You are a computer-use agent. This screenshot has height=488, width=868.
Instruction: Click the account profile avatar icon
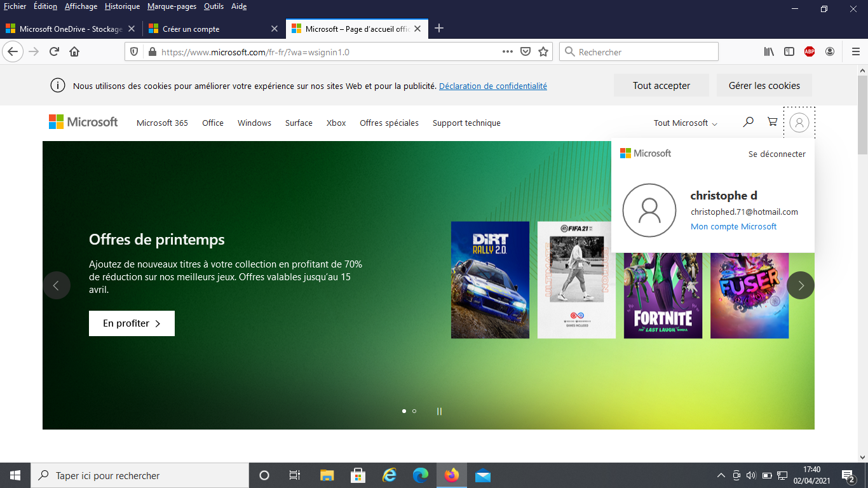tap(799, 123)
